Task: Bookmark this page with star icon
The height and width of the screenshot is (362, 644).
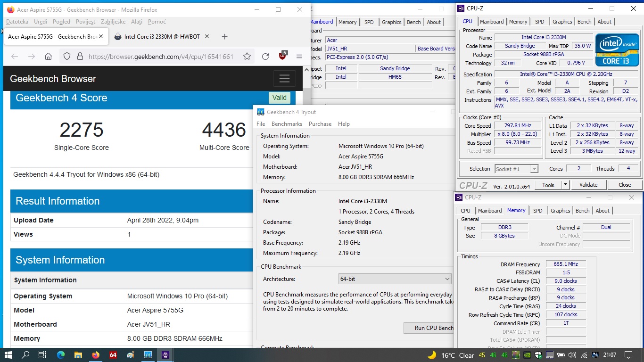Action: click(247, 56)
